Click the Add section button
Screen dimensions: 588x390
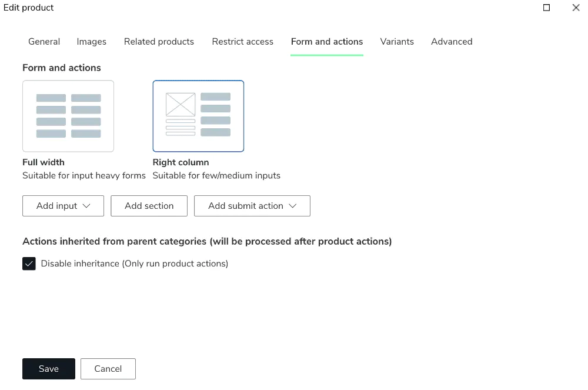point(149,206)
